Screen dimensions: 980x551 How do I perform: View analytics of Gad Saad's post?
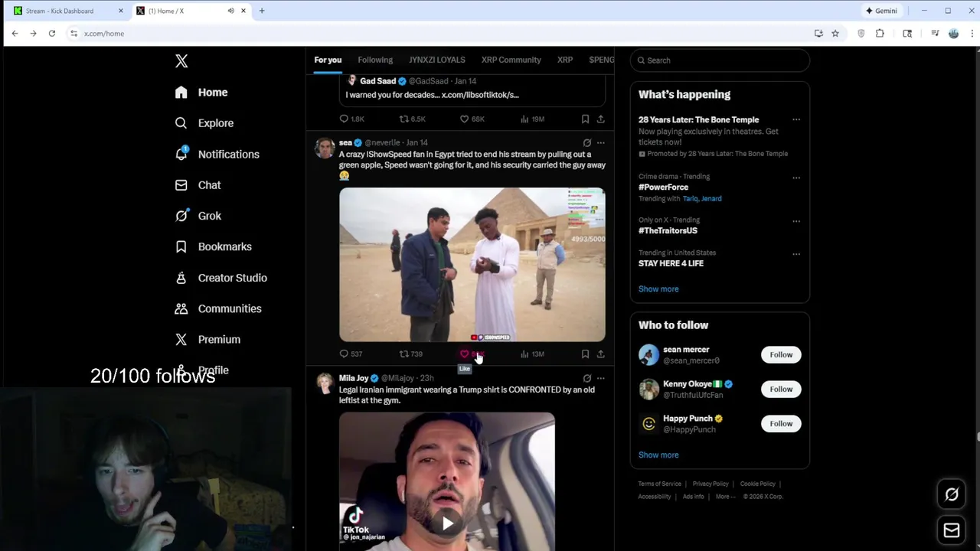[532, 119]
